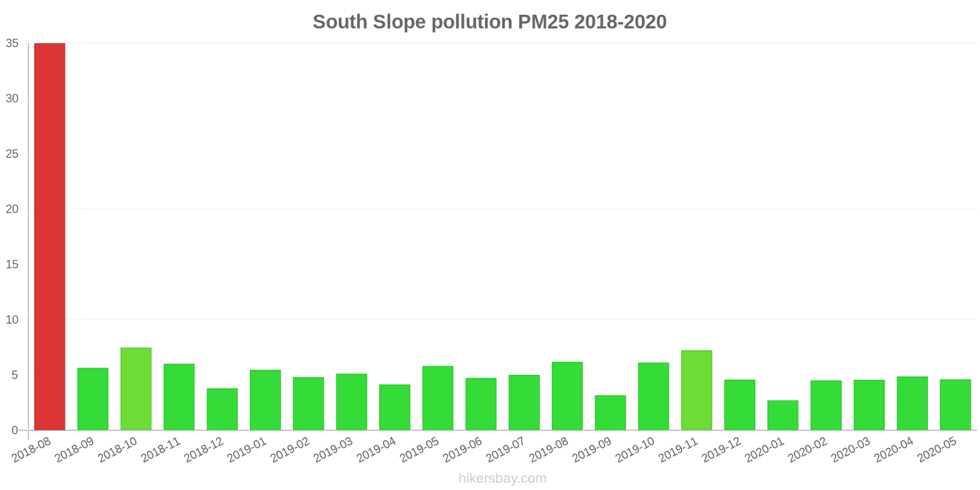Select the 2019-08 bar

567,396
